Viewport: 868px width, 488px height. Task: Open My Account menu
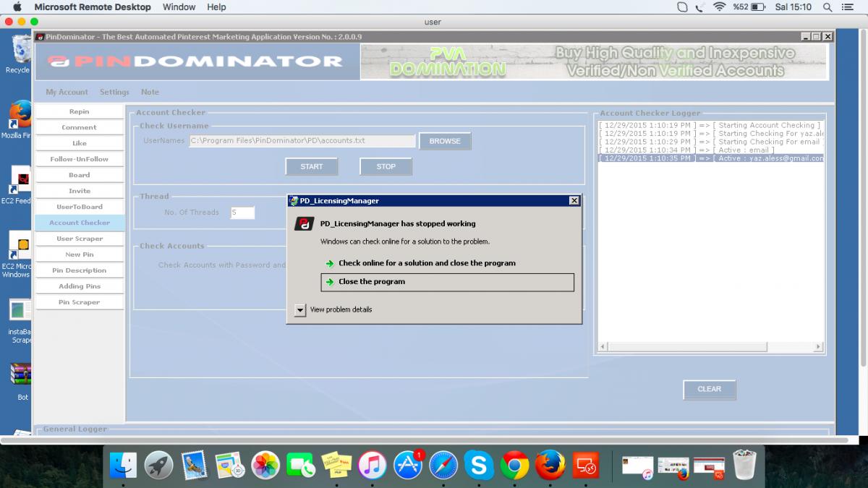[67, 92]
